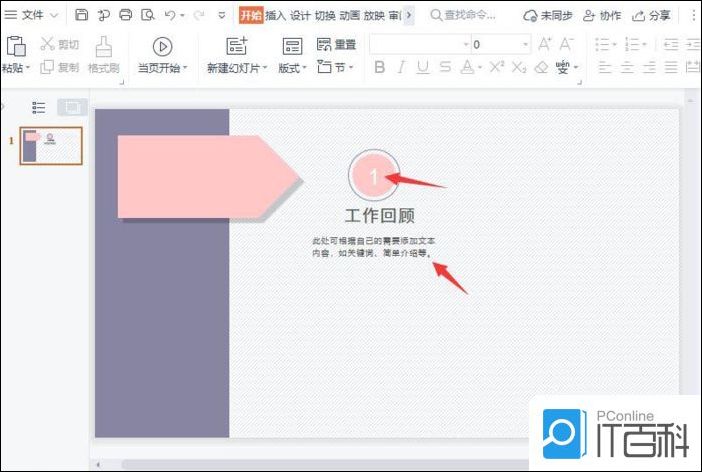Open the 当页开始 dropdown arrow
This screenshot has width=702, height=472.
coord(185,68)
